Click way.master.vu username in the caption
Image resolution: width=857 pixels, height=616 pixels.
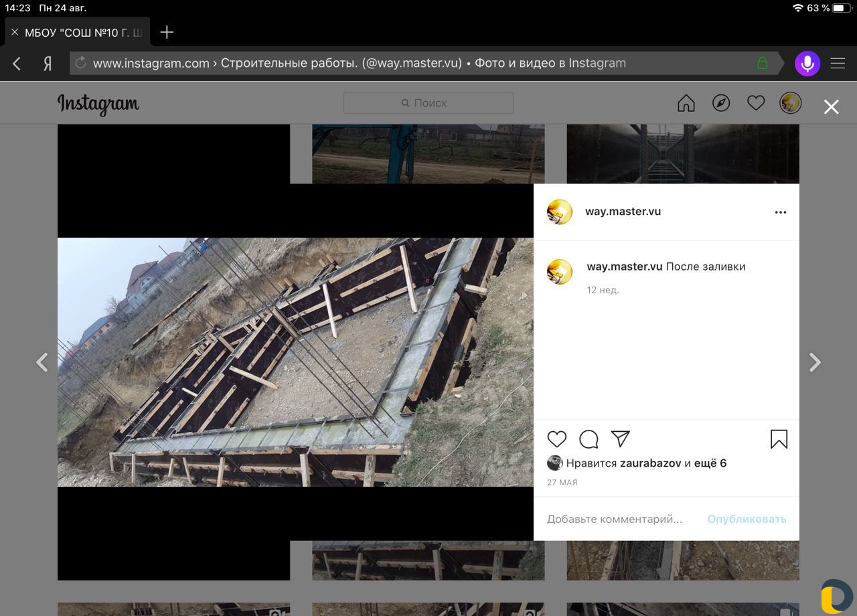tap(625, 266)
